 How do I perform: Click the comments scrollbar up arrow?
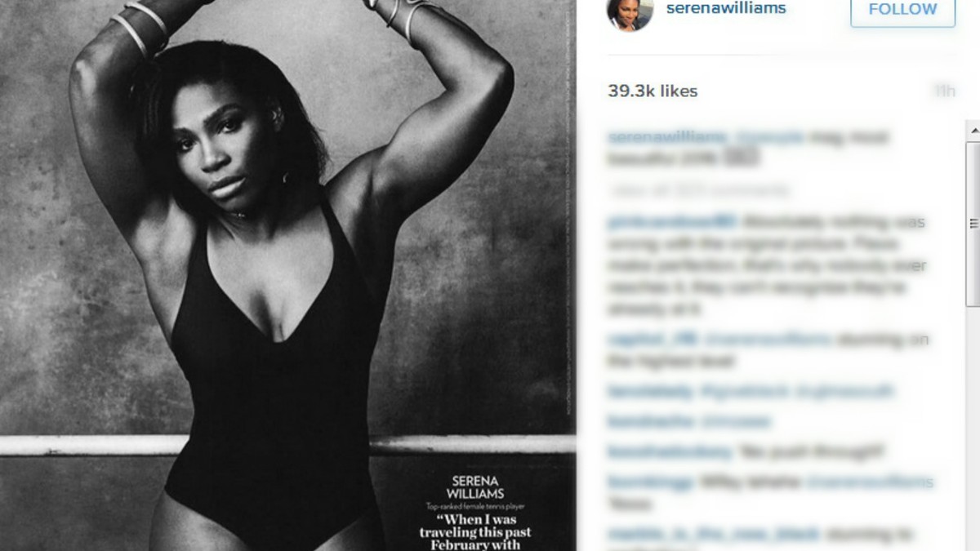coord(973,131)
